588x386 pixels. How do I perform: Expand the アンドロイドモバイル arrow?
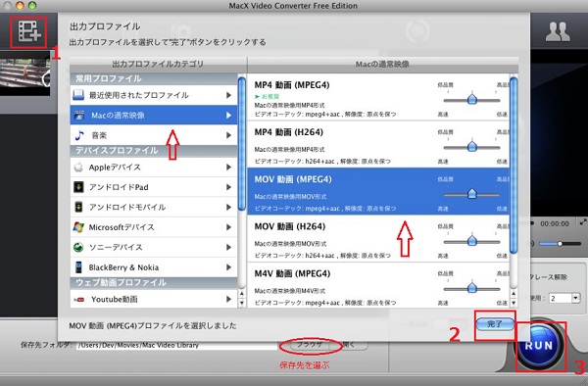click(228, 207)
